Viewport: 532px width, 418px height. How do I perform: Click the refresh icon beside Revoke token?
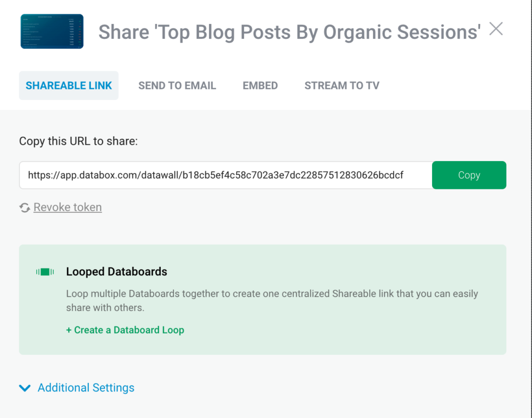click(24, 207)
